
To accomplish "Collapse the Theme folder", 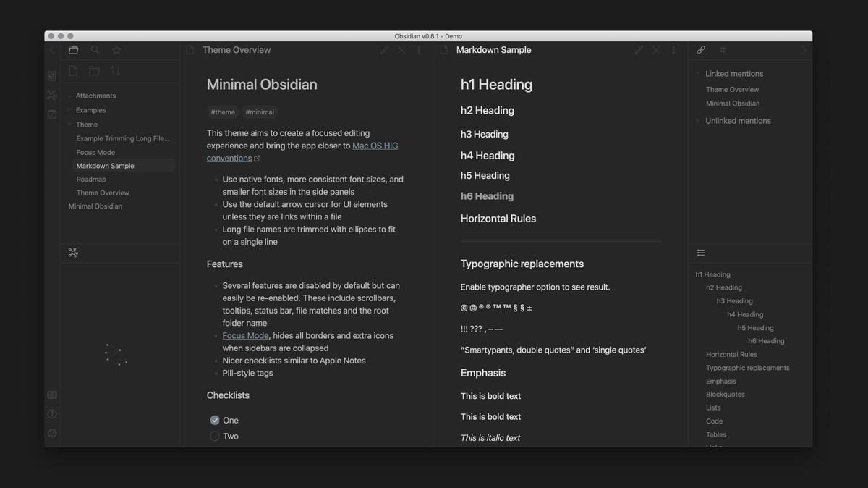I will coord(70,125).
